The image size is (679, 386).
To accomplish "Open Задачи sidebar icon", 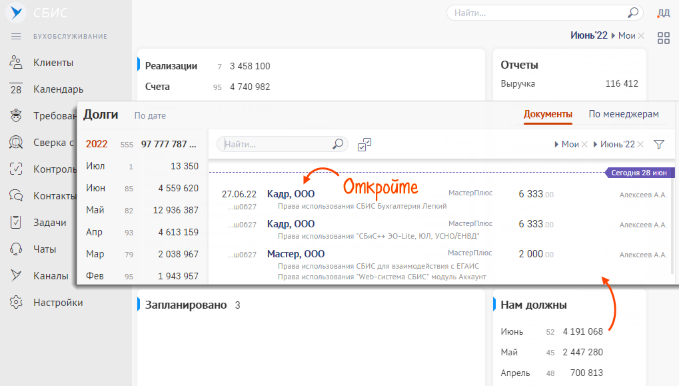I will tap(16, 222).
